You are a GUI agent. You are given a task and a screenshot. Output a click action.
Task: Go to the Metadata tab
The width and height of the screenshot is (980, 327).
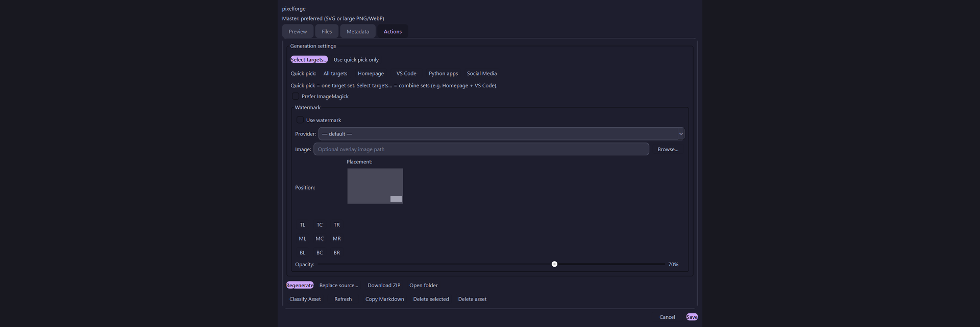click(x=358, y=32)
